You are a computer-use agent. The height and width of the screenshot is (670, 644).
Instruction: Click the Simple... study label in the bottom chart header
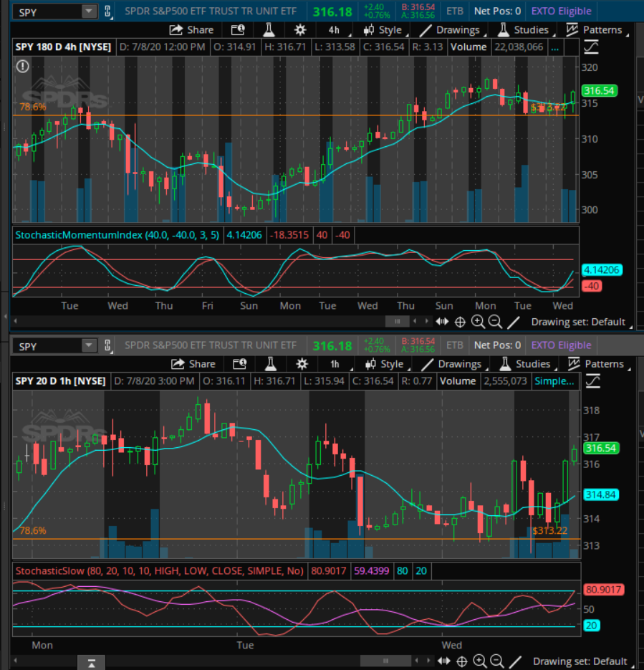coord(554,381)
